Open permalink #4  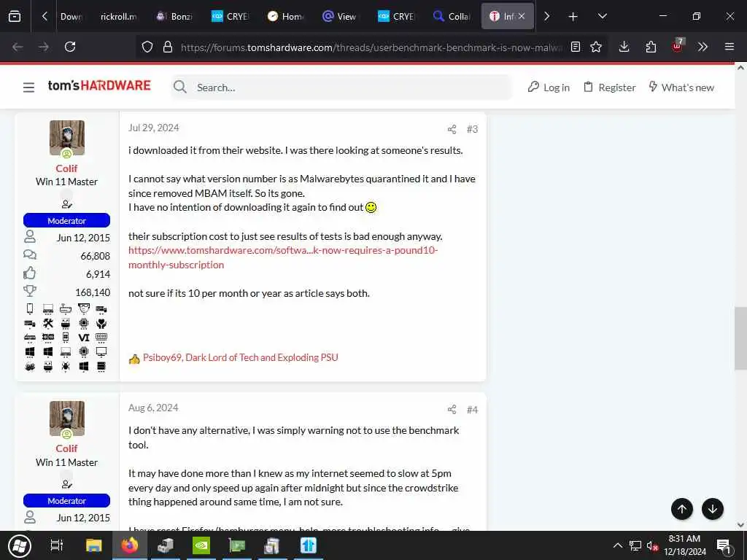pos(472,410)
